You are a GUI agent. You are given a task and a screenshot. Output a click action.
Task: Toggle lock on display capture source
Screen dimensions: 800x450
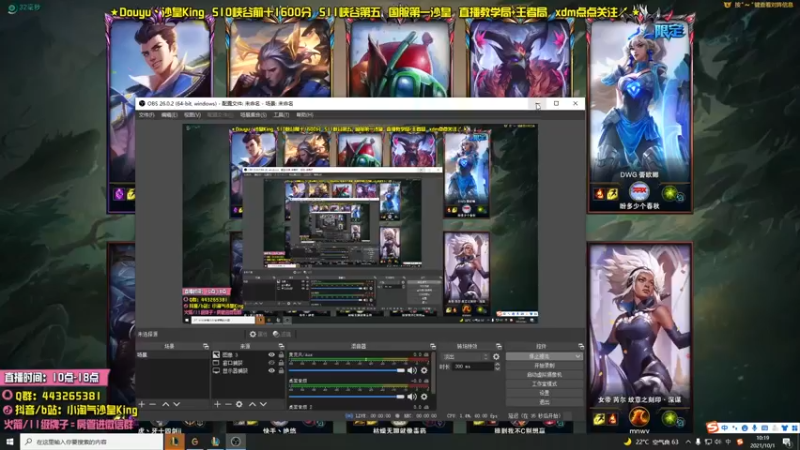pos(281,371)
